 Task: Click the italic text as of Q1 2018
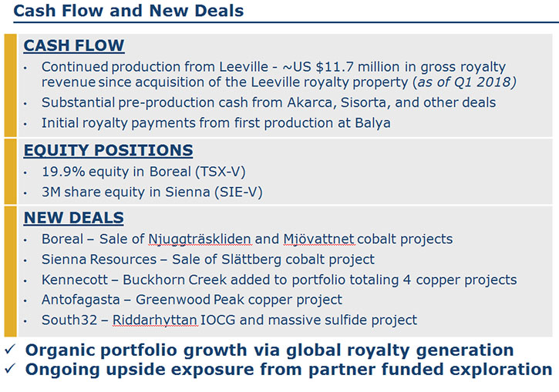tap(464, 82)
